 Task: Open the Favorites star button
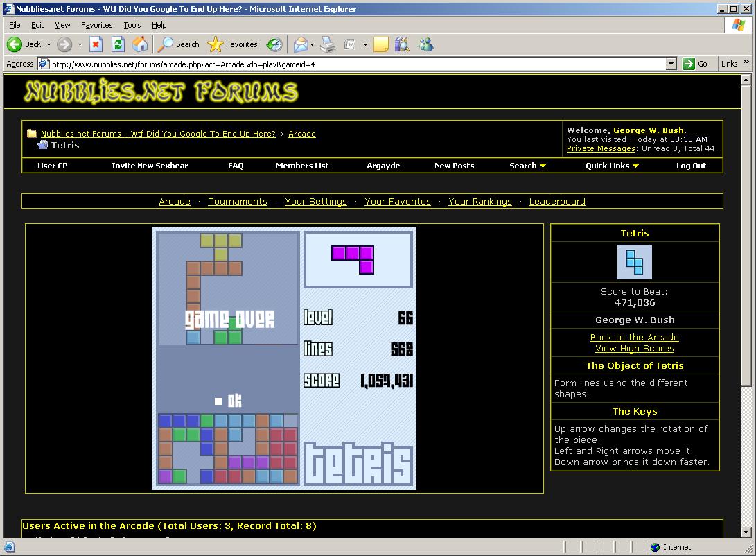233,44
